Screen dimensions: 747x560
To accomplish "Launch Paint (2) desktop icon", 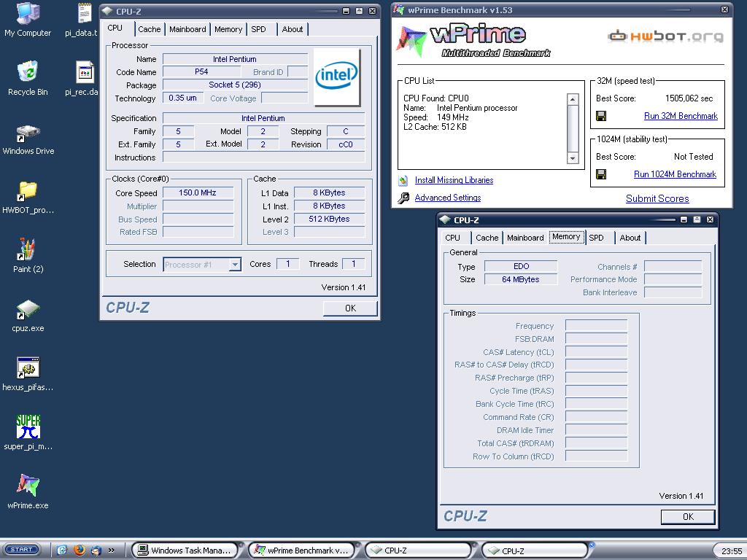I will 28,256.
